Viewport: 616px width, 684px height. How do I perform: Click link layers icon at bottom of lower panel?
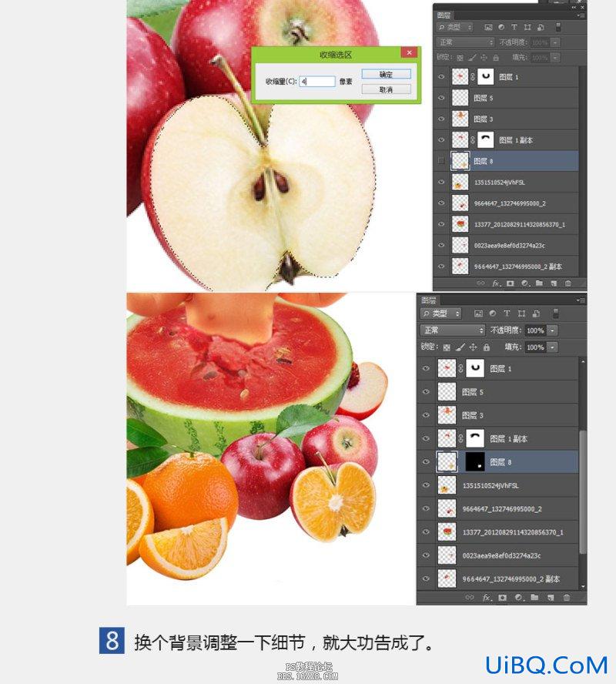tap(469, 597)
